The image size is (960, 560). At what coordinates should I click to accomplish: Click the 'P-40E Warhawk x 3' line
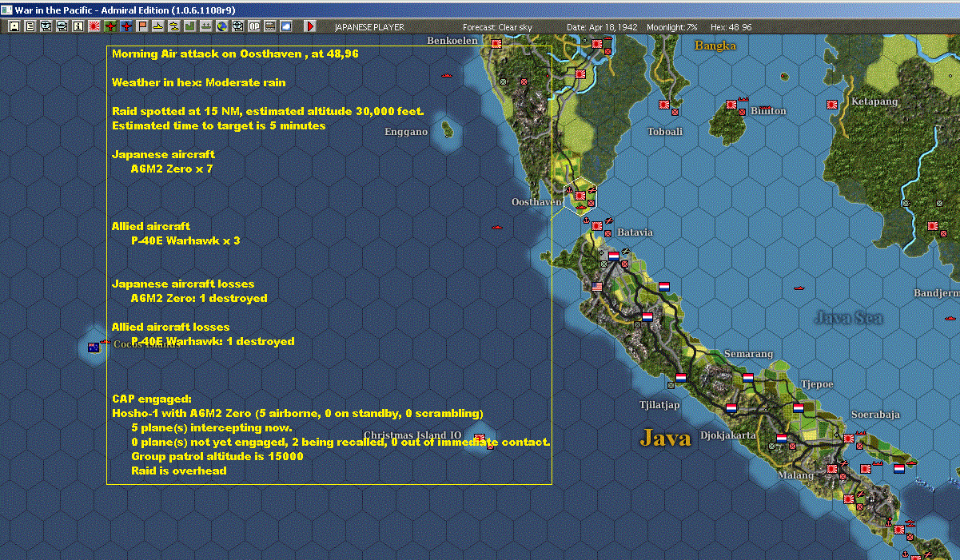point(185,240)
